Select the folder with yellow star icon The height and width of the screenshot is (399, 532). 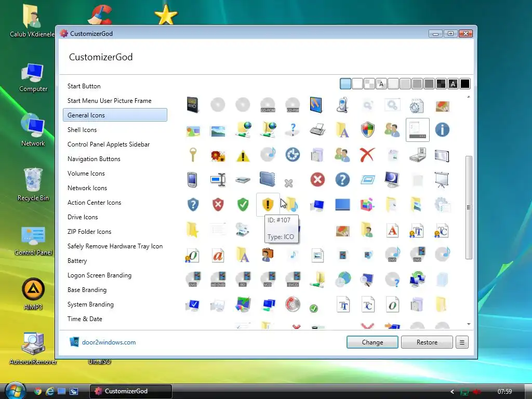pos(193,230)
